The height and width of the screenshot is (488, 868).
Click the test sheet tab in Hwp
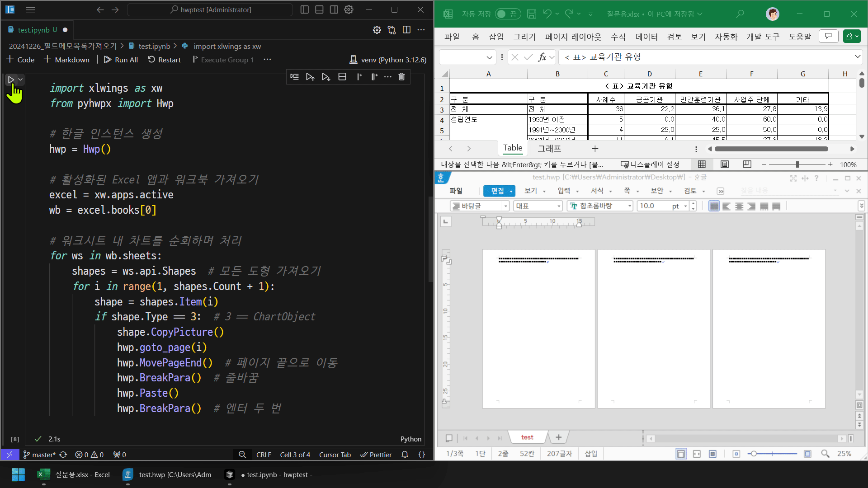pyautogui.click(x=527, y=437)
